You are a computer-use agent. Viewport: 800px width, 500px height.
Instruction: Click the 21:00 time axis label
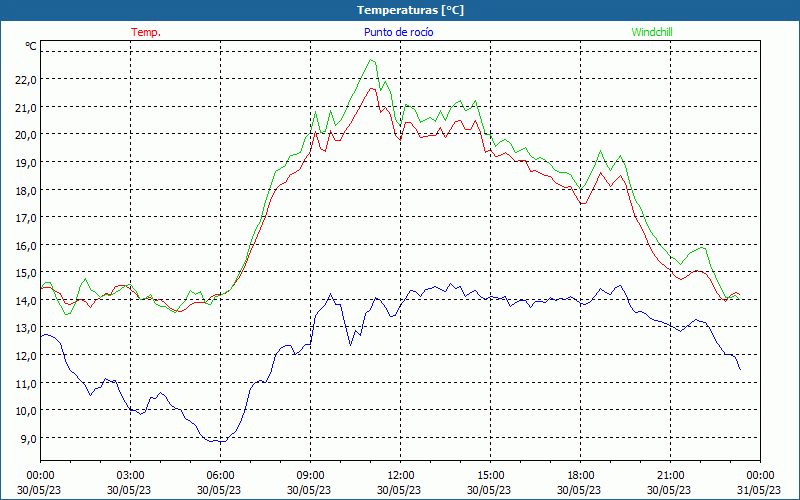pyautogui.click(x=670, y=476)
